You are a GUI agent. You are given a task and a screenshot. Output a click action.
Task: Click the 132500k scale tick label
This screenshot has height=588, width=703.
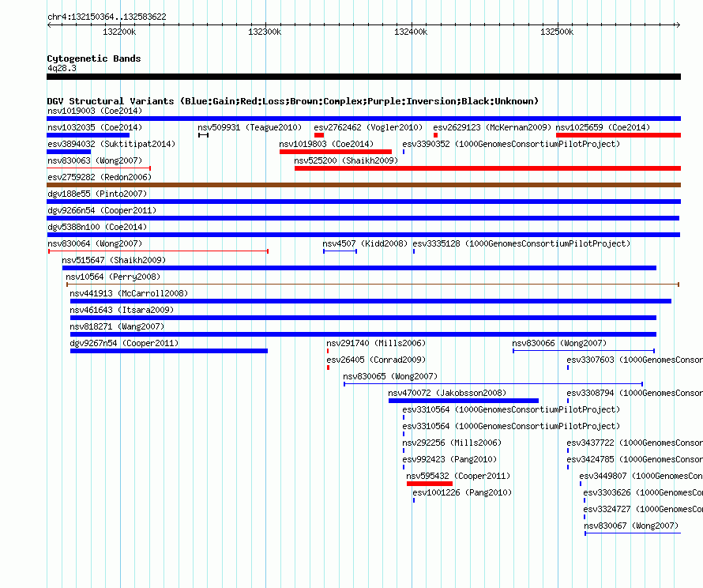coord(557,32)
